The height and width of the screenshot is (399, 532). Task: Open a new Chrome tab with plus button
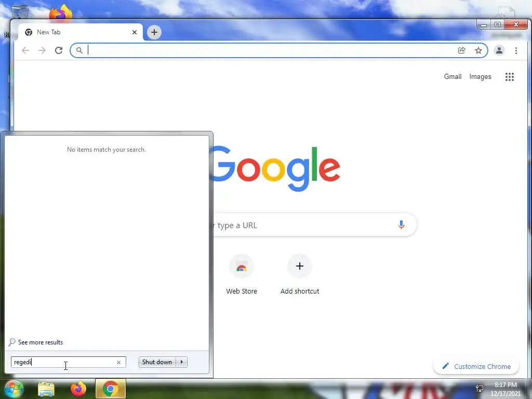click(x=154, y=32)
